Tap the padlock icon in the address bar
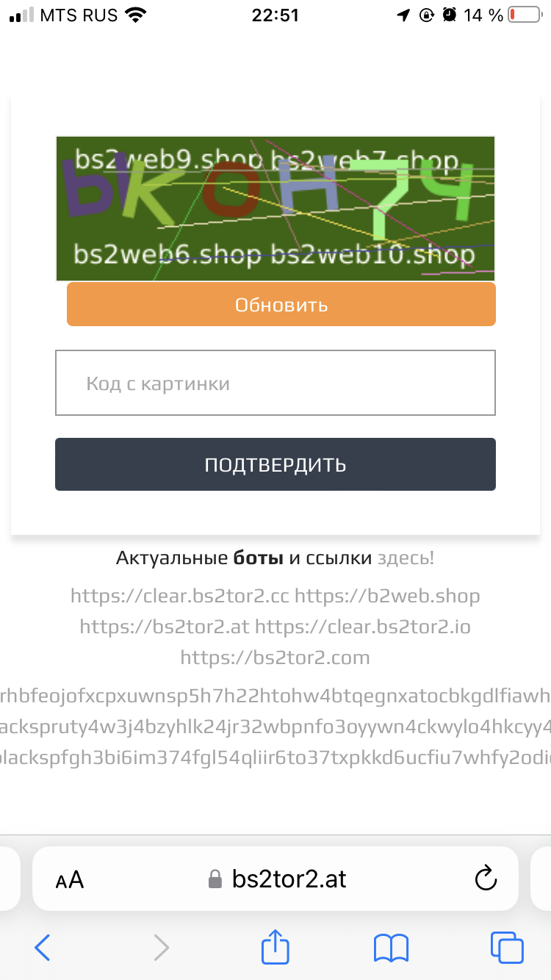This screenshot has width=551, height=980. [215, 879]
